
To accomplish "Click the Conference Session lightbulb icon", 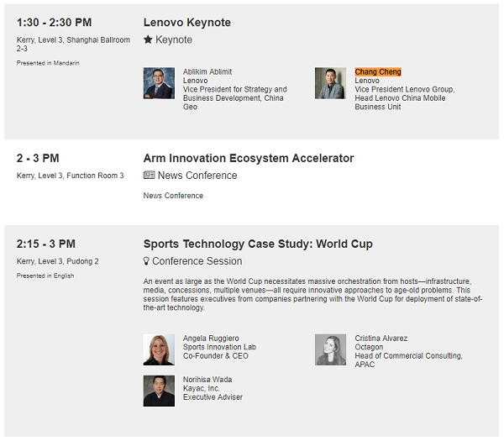I will coord(146,261).
